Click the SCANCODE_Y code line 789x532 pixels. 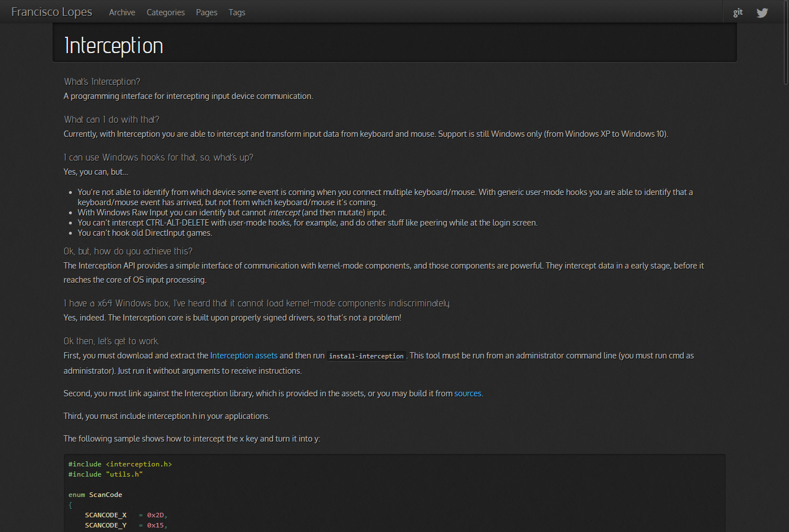(126, 525)
